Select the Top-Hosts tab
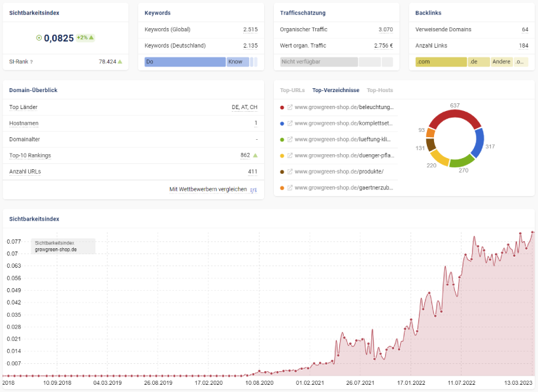Viewport: 538px width, 392px height. coord(380,90)
